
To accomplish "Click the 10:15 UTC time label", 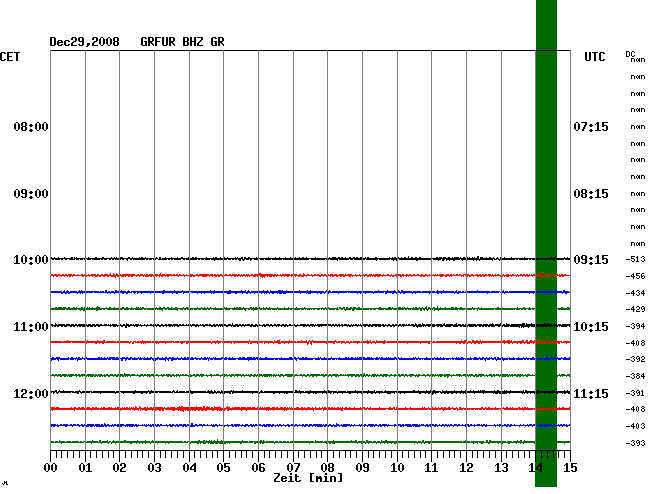I will click(x=591, y=327).
